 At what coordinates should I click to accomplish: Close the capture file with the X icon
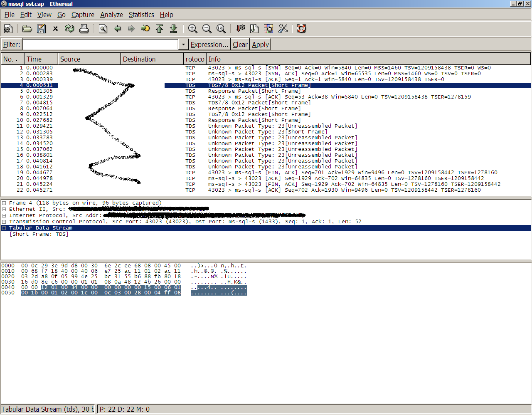pyautogui.click(x=55, y=29)
